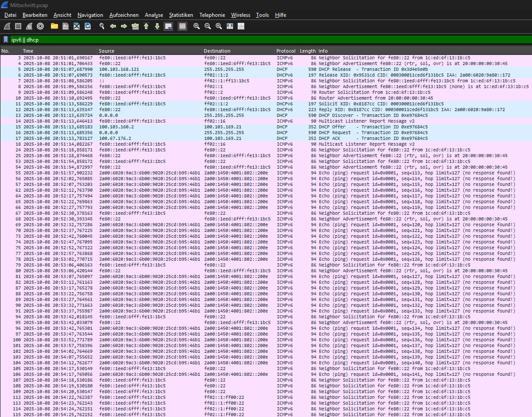Start a new packet capture
This screenshot has width=532, height=417.
(8, 26)
